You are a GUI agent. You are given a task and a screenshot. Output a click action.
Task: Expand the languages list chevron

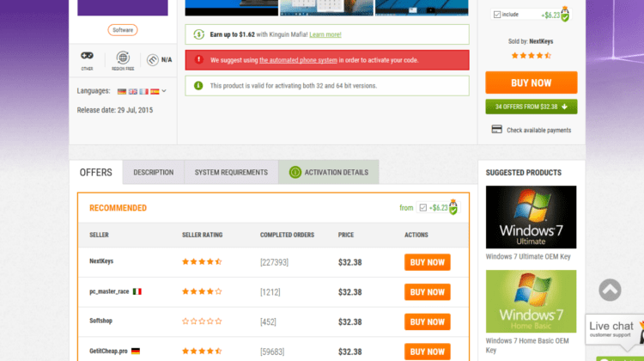[x=164, y=91]
